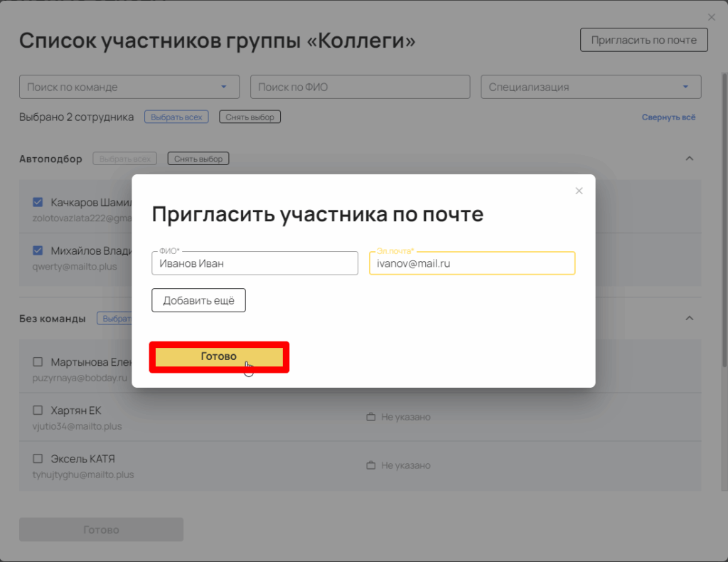This screenshot has width=728, height=562.
Task: Tick the Эксель КАТЯ checkbox
Action: point(38,459)
